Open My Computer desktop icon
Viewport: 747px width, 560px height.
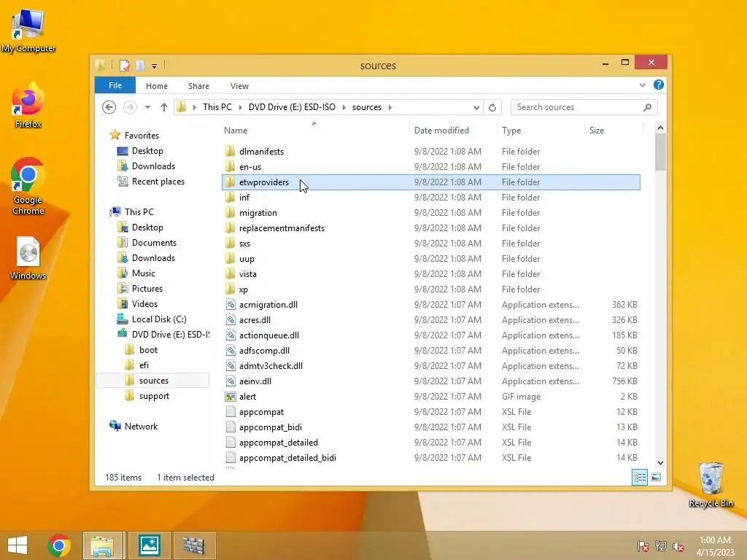(x=28, y=29)
